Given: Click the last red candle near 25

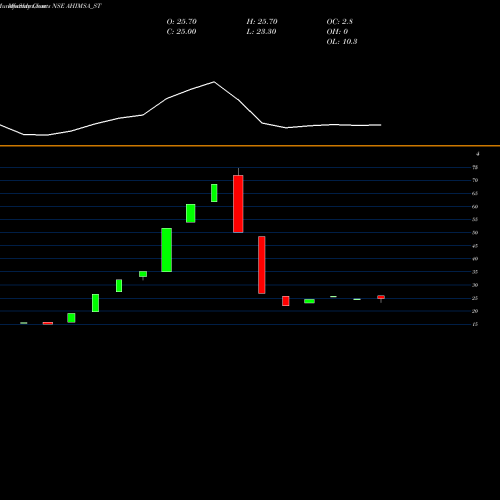Looking at the screenshot, I should pyautogui.click(x=381, y=297).
